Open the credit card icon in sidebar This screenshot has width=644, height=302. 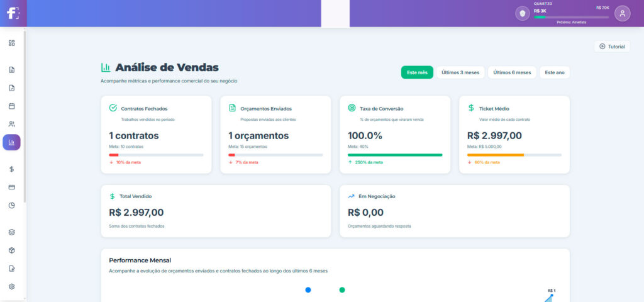click(11, 187)
